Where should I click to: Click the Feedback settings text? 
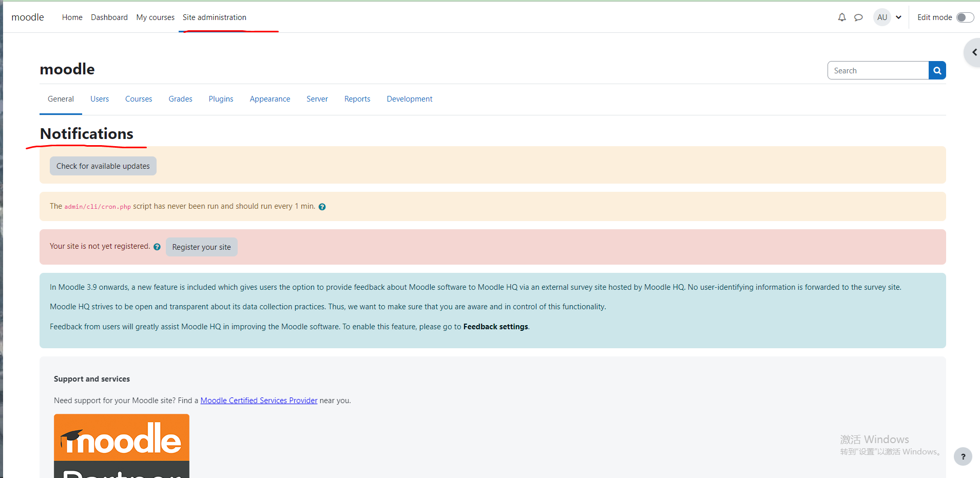495,326
